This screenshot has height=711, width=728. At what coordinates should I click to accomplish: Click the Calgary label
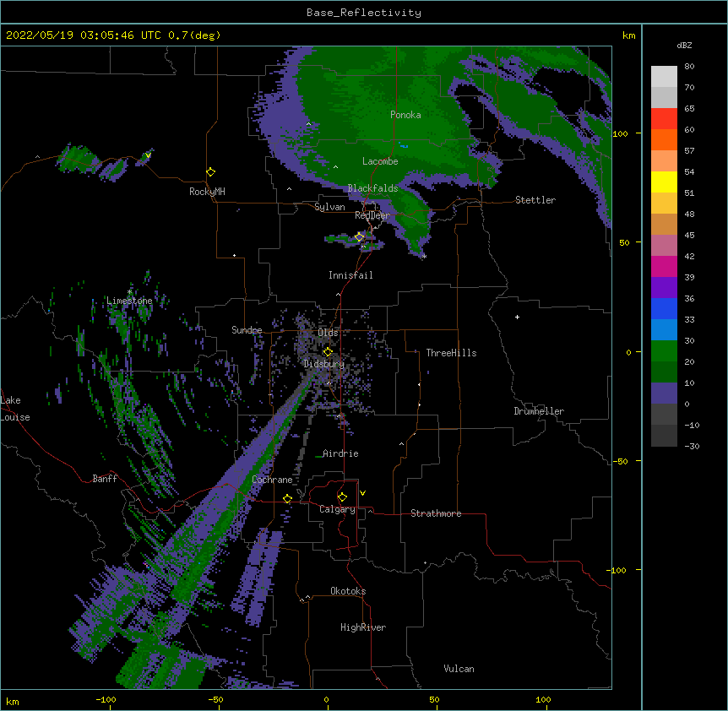[x=337, y=509]
